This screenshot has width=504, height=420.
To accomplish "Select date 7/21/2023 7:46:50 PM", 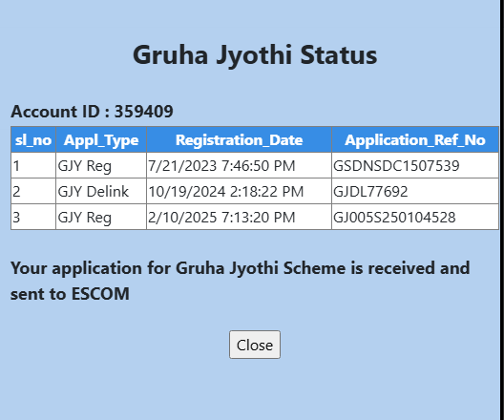I will click(221, 166).
